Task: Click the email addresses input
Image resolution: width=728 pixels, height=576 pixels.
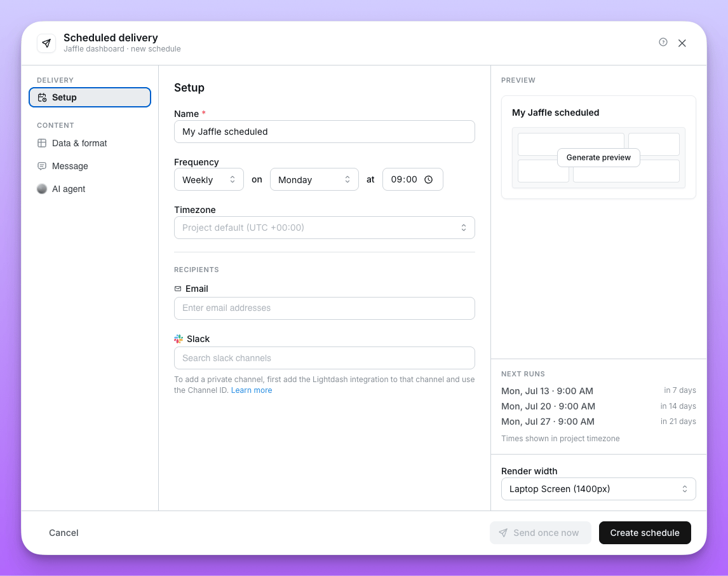Action: tap(325, 308)
